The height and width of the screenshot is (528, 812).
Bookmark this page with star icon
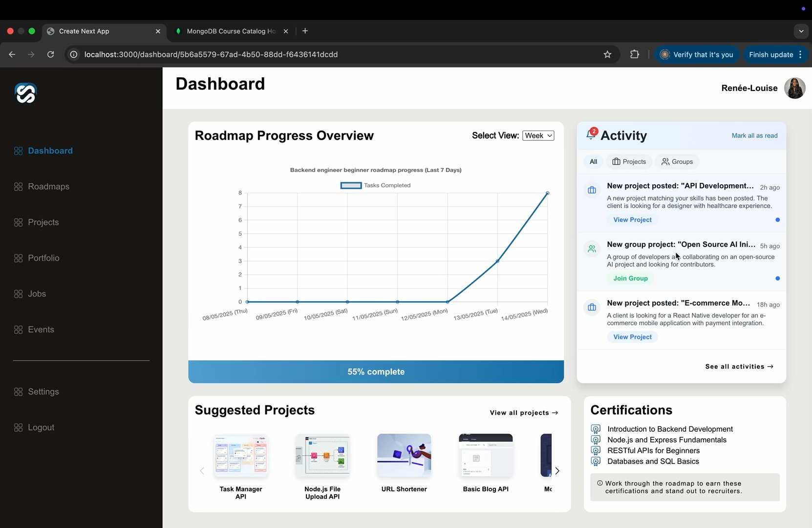pos(607,54)
